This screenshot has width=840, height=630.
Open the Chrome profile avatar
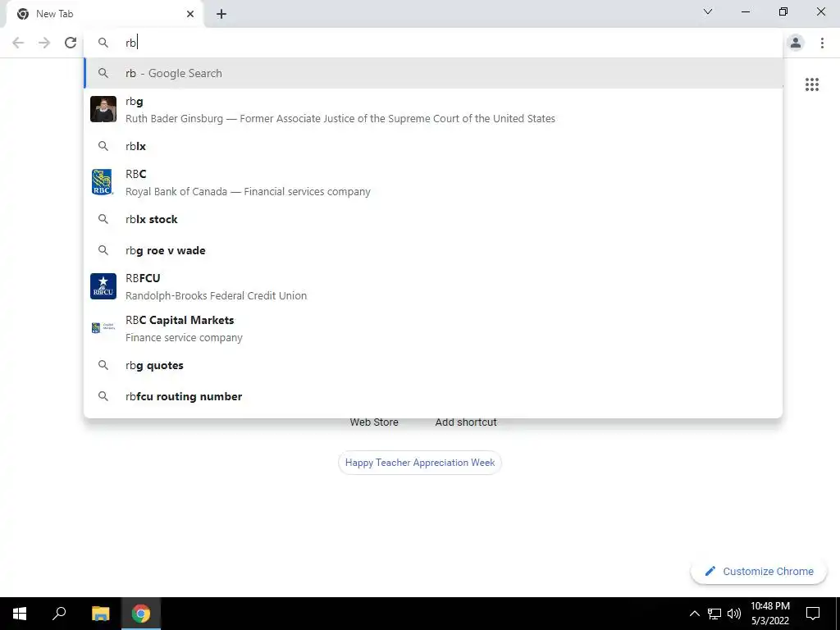(796, 43)
